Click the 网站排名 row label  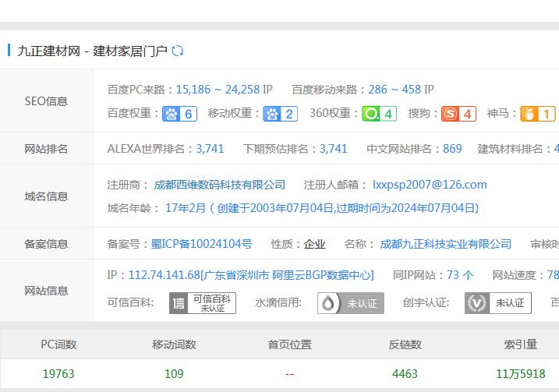[x=46, y=149]
